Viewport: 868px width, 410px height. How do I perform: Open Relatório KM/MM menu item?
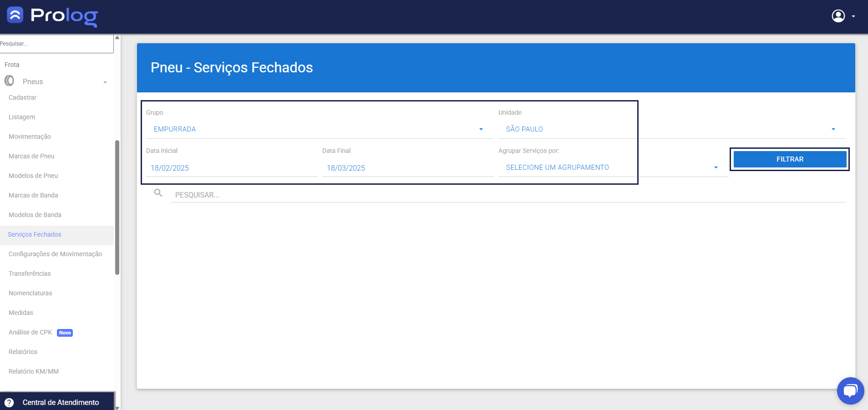(x=34, y=371)
